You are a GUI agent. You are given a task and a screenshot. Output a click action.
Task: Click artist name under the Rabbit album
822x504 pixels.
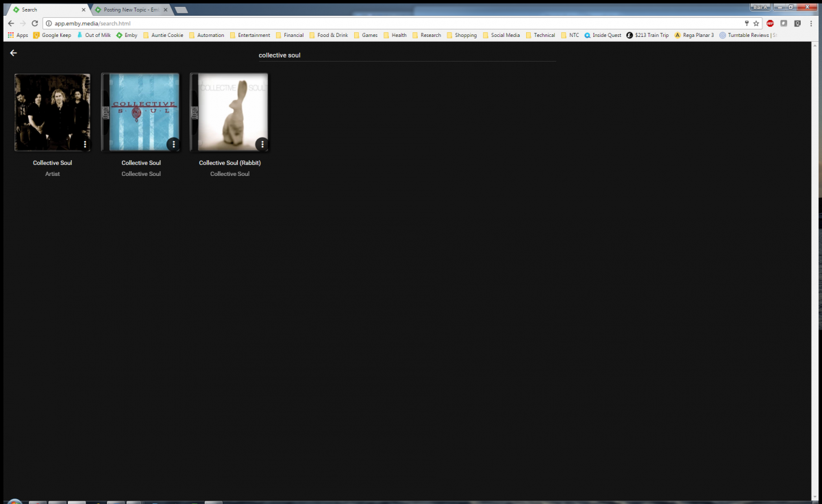tap(229, 174)
